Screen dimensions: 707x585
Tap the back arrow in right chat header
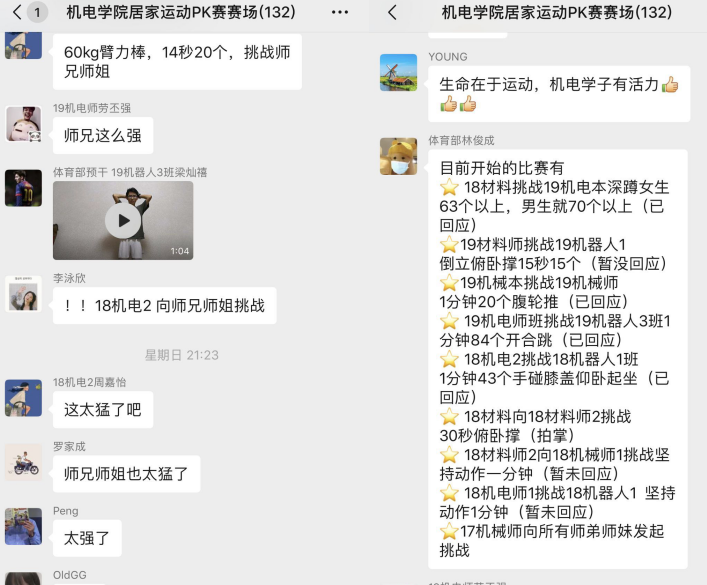click(x=392, y=12)
